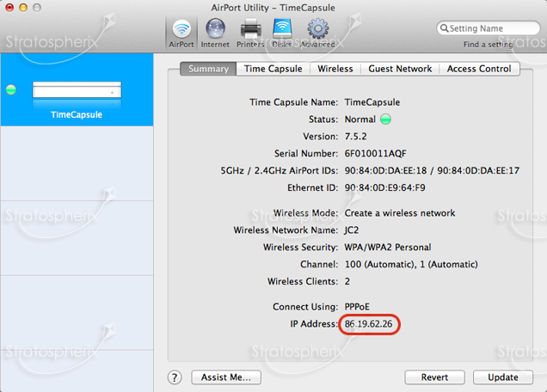Click the WPA/WPA2 Personal security value

pyautogui.click(x=388, y=248)
